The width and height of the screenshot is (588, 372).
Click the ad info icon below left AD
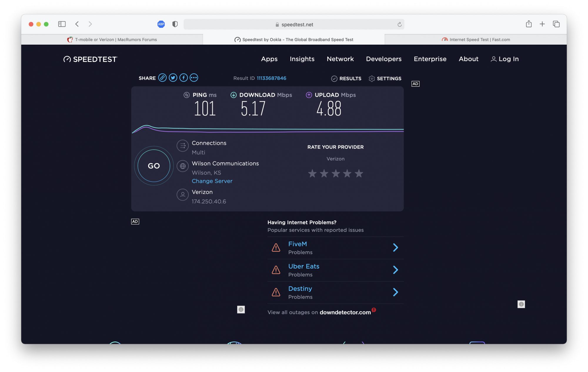pos(241,309)
